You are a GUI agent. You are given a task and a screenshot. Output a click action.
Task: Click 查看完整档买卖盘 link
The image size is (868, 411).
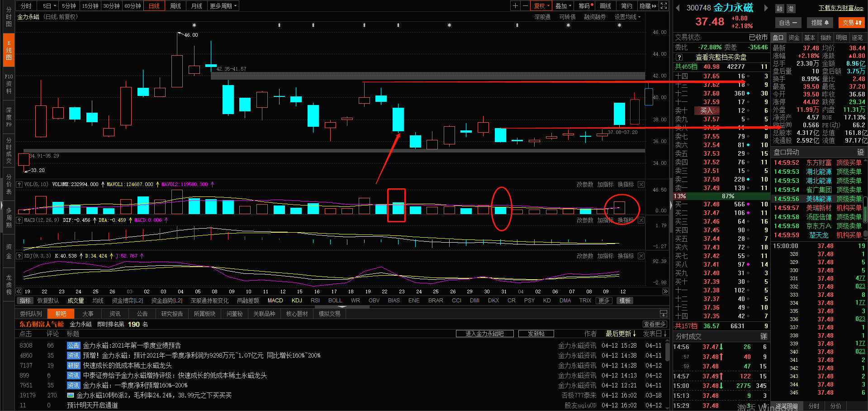[721, 57]
